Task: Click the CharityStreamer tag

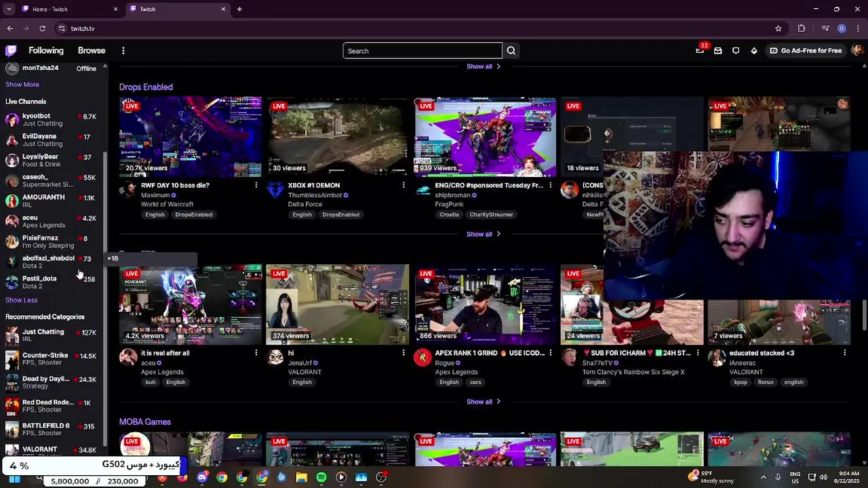Action: (491, 214)
